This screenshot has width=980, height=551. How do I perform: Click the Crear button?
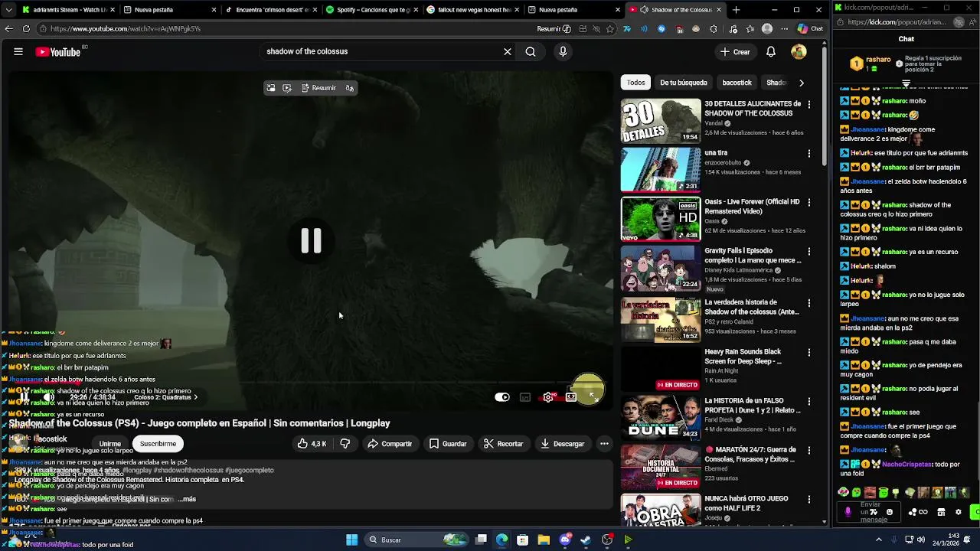(x=735, y=52)
